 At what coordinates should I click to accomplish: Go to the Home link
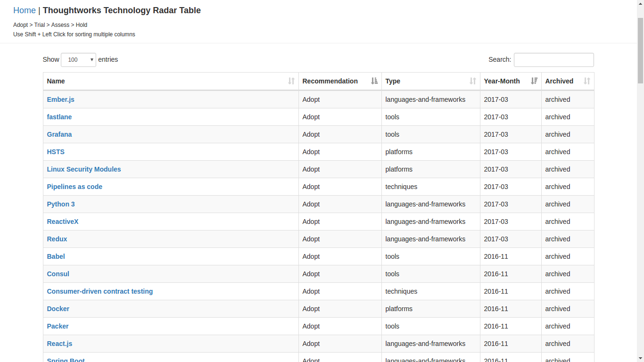click(25, 10)
